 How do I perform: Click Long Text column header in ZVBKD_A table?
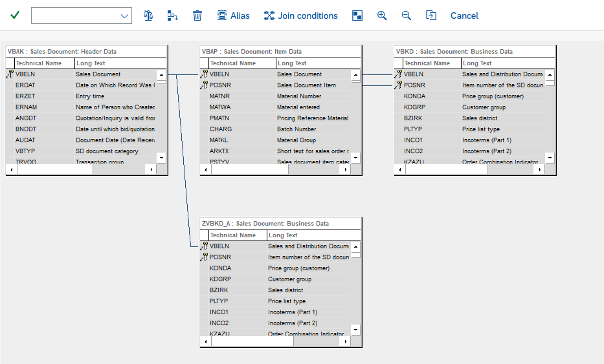(314, 235)
